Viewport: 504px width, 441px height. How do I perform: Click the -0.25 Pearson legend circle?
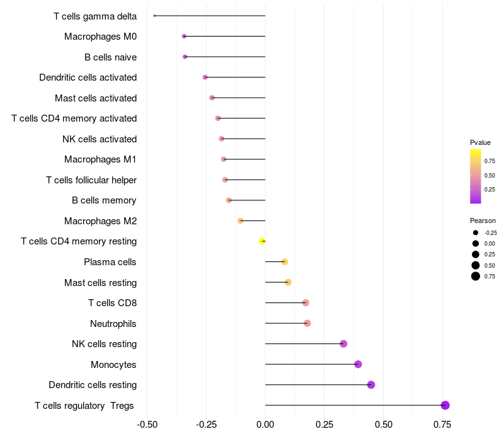[x=476, y=232]
